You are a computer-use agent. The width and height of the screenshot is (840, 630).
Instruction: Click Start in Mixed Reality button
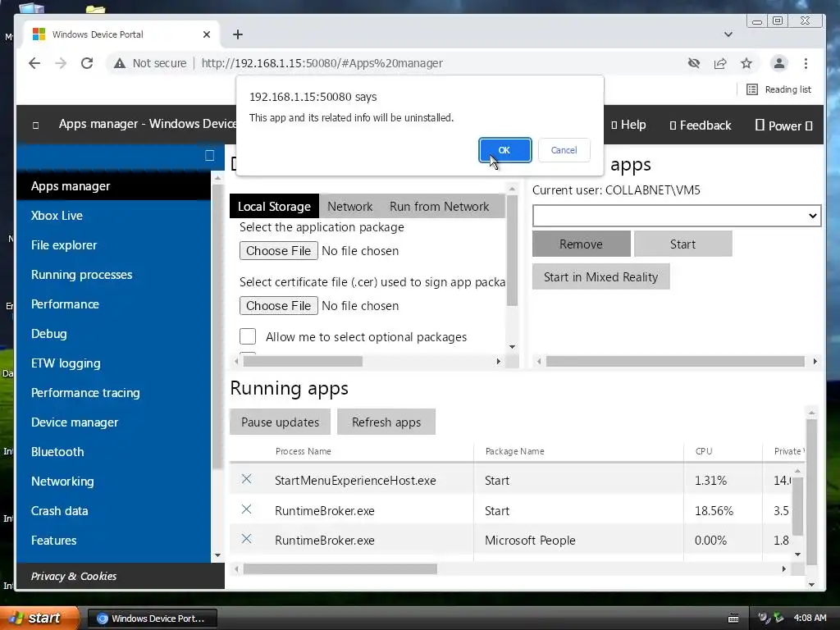click(x=600, y=277)
